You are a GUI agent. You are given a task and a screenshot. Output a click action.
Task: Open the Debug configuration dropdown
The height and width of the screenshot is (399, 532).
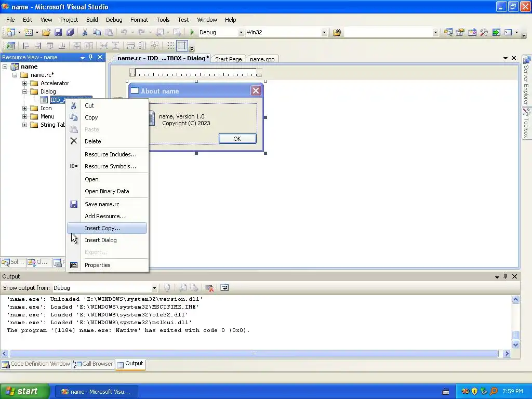[241, 33]
